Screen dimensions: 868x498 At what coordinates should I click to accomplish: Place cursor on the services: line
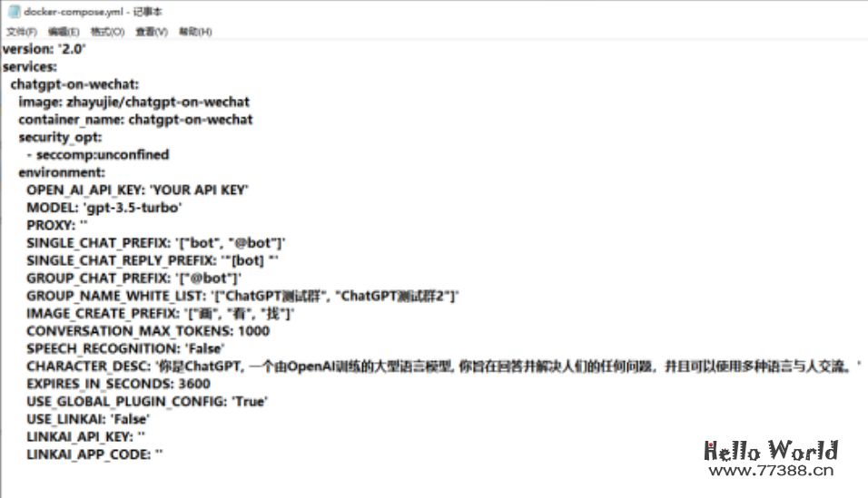pyautogui.click(x=30, y=66)
